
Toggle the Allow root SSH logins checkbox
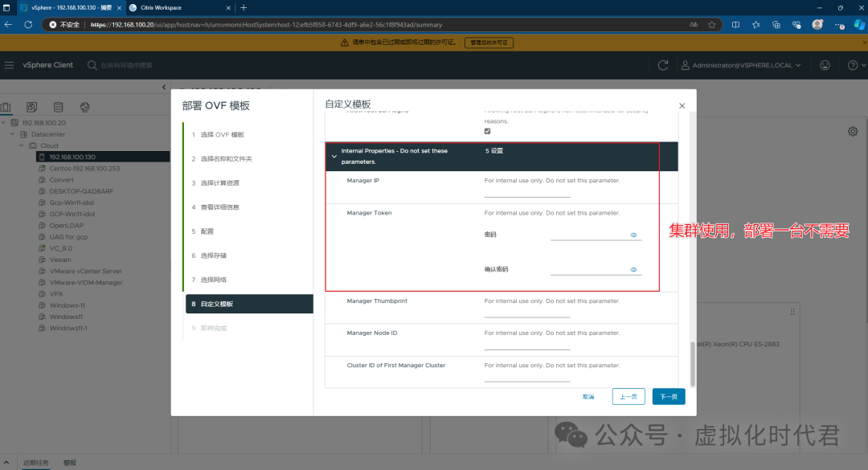click(487, 131)
